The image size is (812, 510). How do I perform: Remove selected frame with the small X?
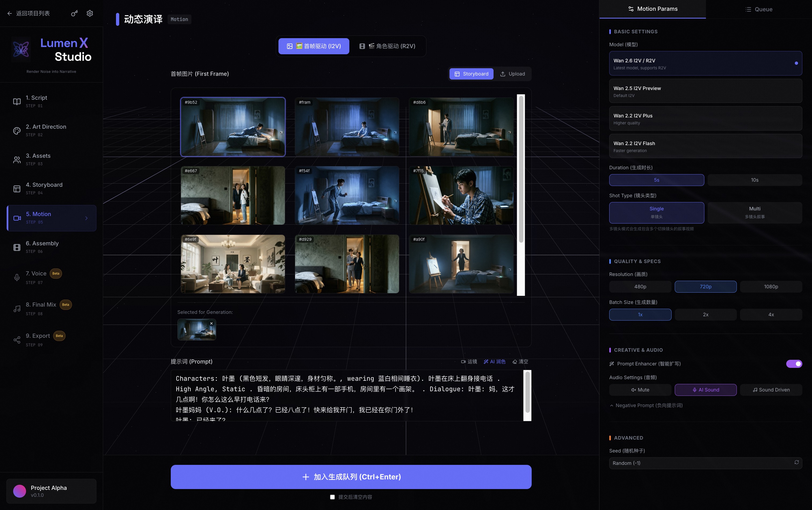click(211, 324)
